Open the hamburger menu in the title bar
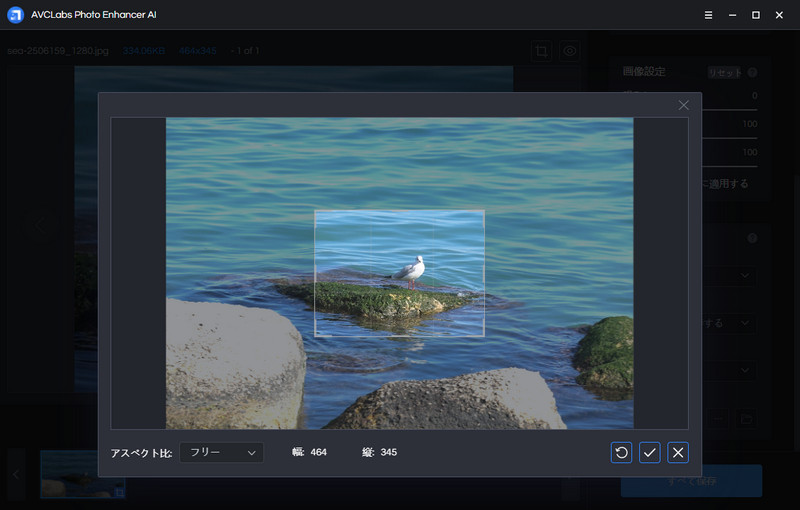The height and width of the screenshot is (510, 800). (x=708, y=15)
